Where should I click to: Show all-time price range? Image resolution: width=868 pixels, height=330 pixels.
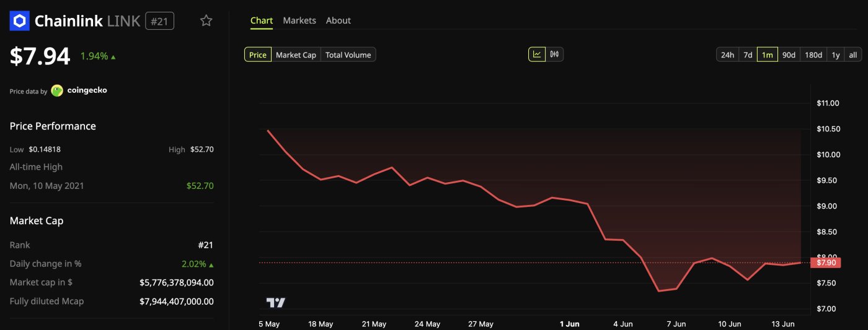pyautogui.click(x=853, y=55)
